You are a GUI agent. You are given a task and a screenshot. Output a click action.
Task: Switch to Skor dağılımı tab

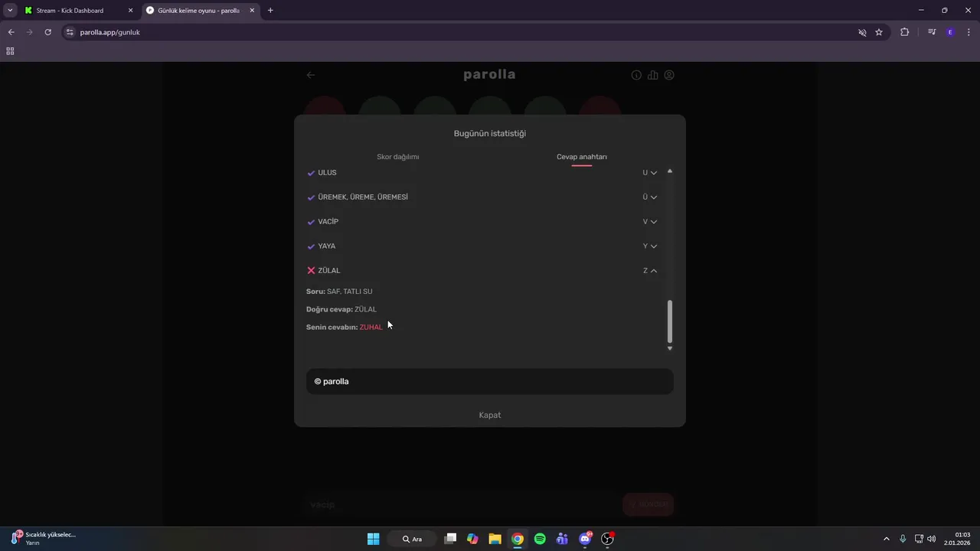click(398, 157)
